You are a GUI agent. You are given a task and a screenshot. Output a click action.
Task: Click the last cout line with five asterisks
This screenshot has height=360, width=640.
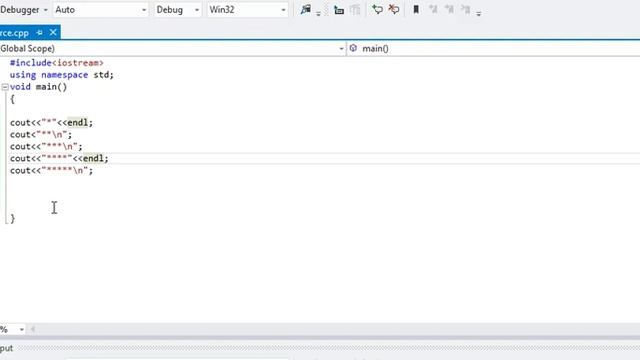[x=51, y=170]
